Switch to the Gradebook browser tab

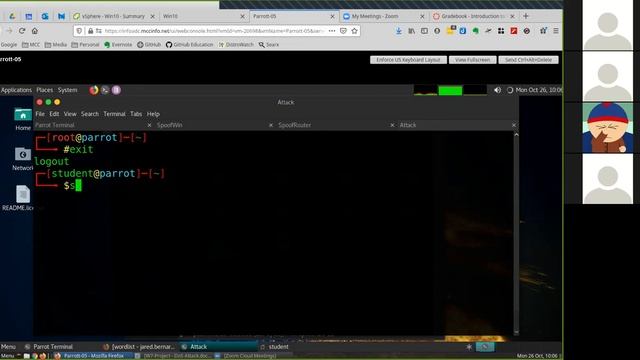click(469, 16)
